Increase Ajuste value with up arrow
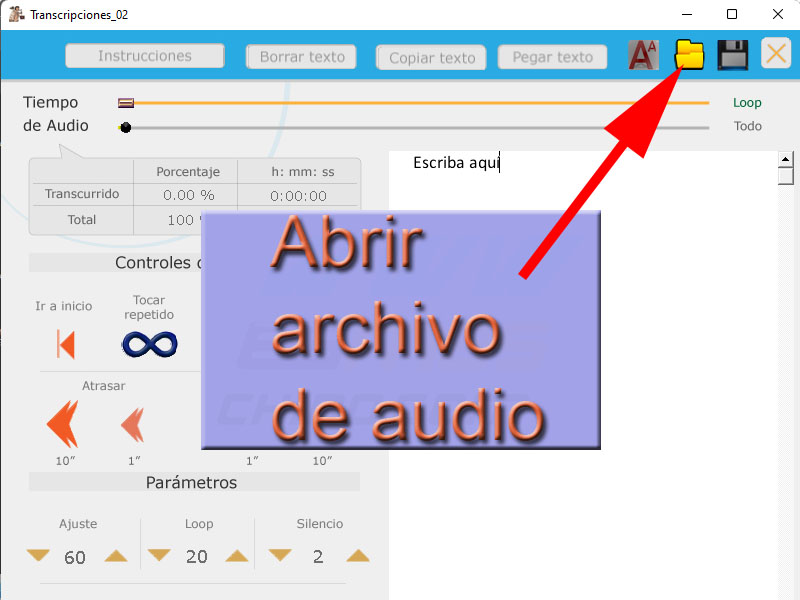800x600 pixels. coord(116,556)
